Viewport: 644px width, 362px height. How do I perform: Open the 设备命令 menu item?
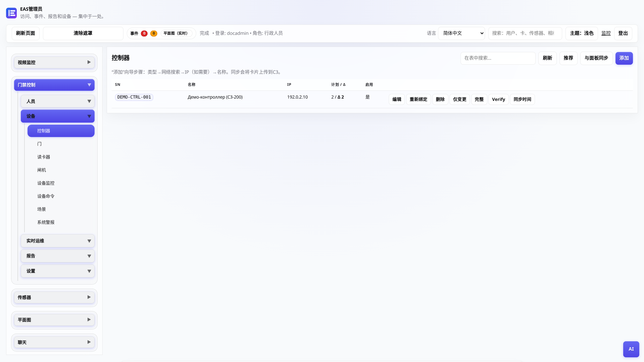[61, 196]
